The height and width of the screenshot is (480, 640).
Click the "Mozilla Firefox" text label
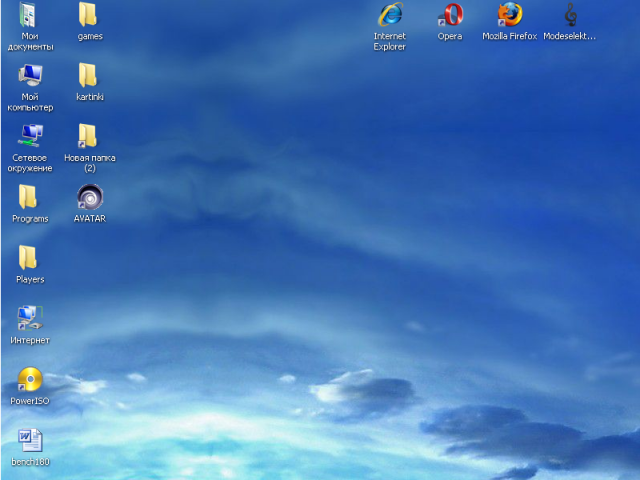[510, 37]
